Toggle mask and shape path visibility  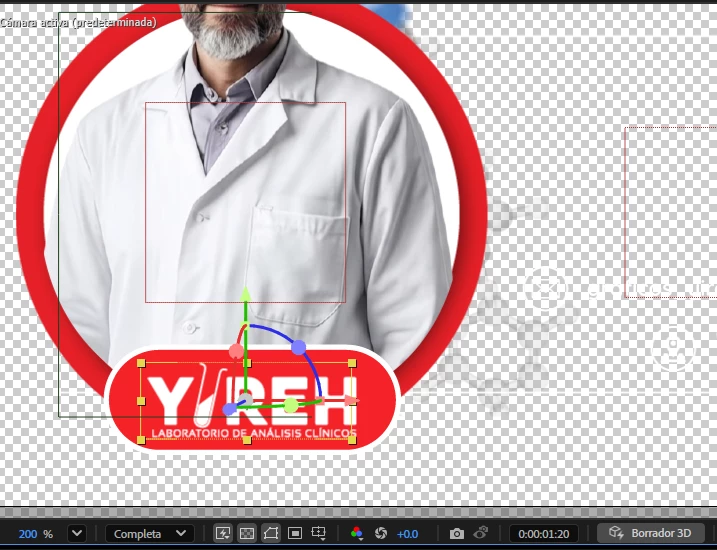point(271,533)
